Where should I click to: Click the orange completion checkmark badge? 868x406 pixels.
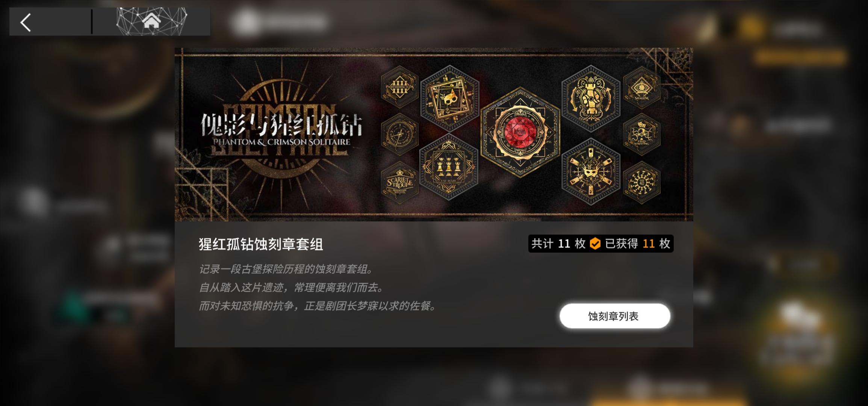pyautogui.click(x=595, y=244)
